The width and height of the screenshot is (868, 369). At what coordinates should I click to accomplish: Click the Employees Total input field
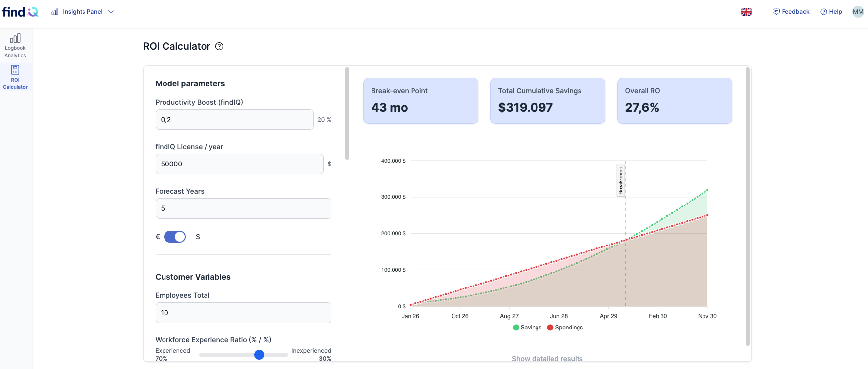pos(244,313)
